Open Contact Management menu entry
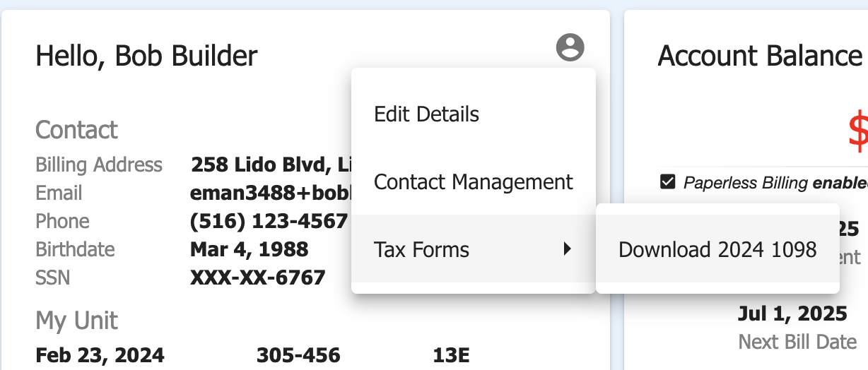This screenshot has height=370, width=868. click(x=473, y=181)
